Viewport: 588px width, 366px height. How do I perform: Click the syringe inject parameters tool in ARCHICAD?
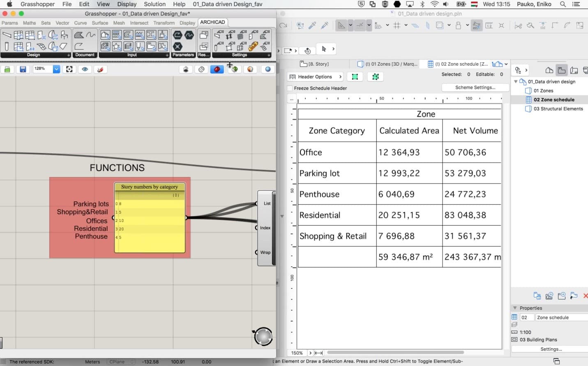(x=325, y=25)
